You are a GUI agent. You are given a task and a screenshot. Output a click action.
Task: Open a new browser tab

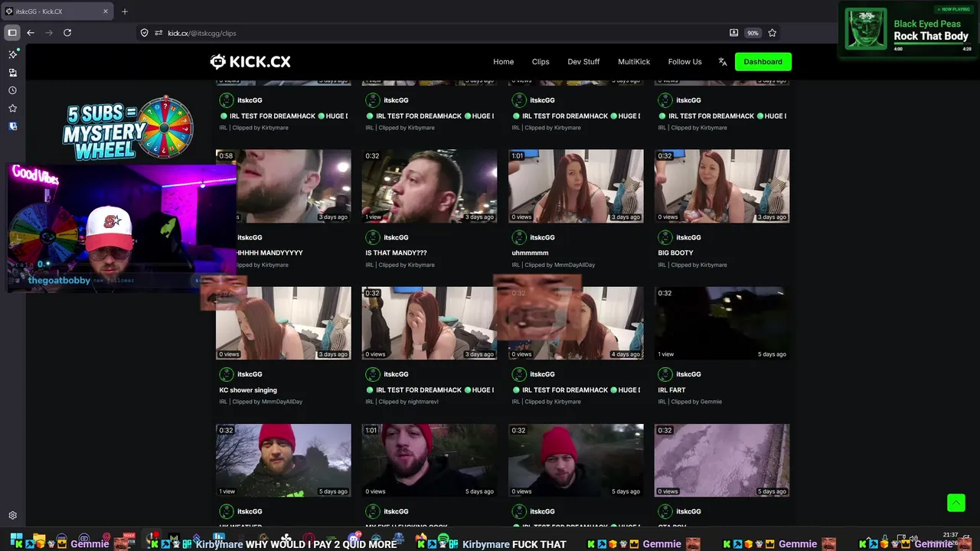(x=125, y=11)
